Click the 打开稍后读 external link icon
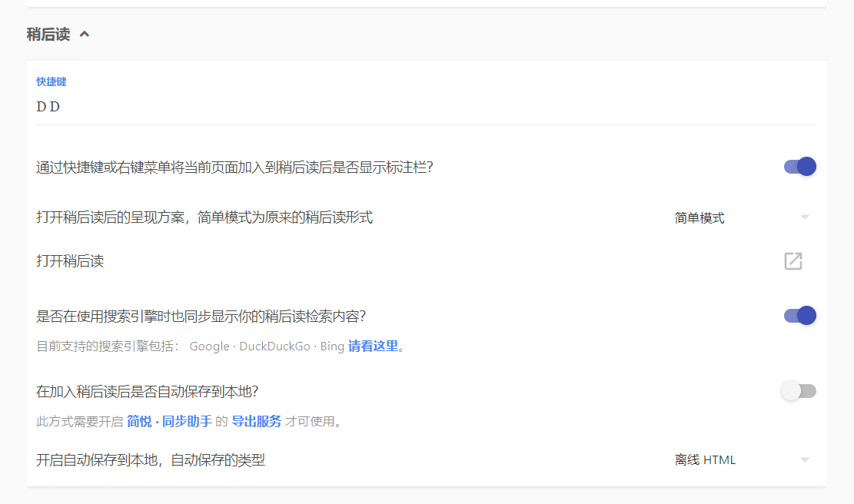The width and height of the screenshot is (854, 504). [793, 261]
